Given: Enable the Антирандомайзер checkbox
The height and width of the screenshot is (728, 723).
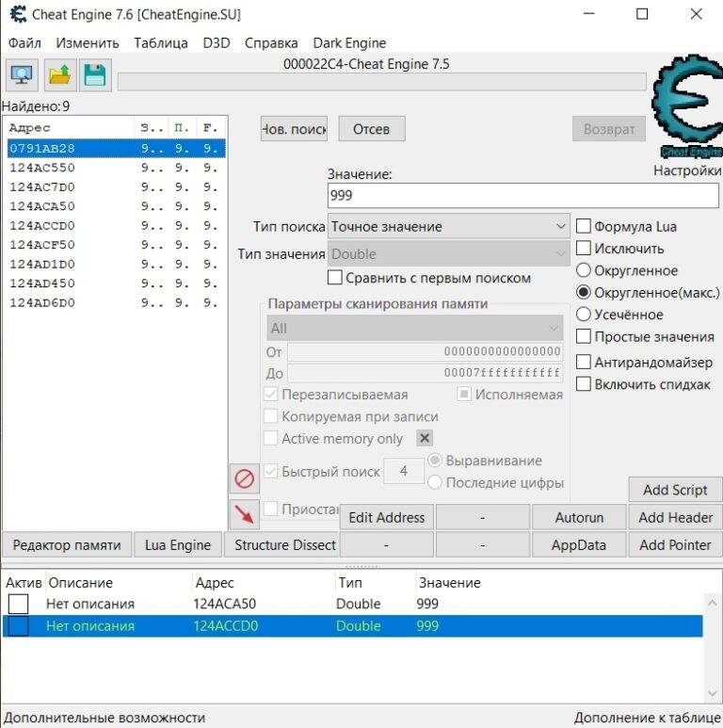Looking at the screenshot, I should coord(584,362).
